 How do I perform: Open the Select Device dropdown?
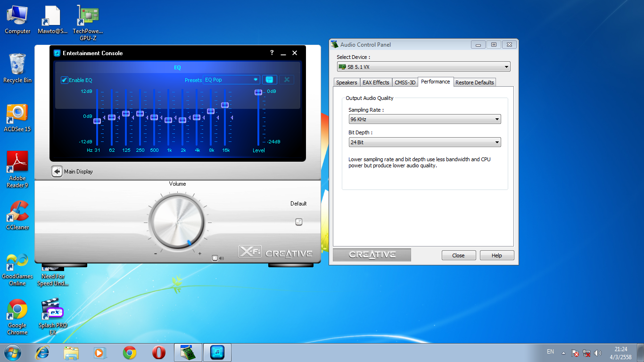[423, 67]
